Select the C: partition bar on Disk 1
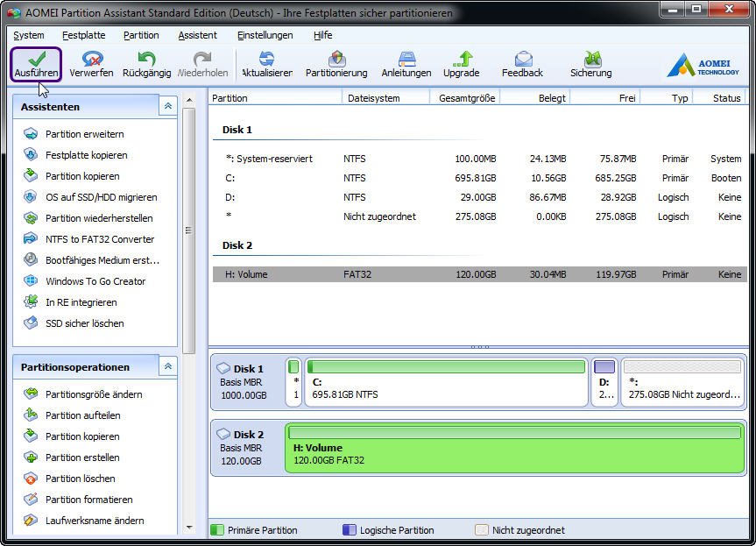This screenshot has width=756, height=546. [446, 382]
